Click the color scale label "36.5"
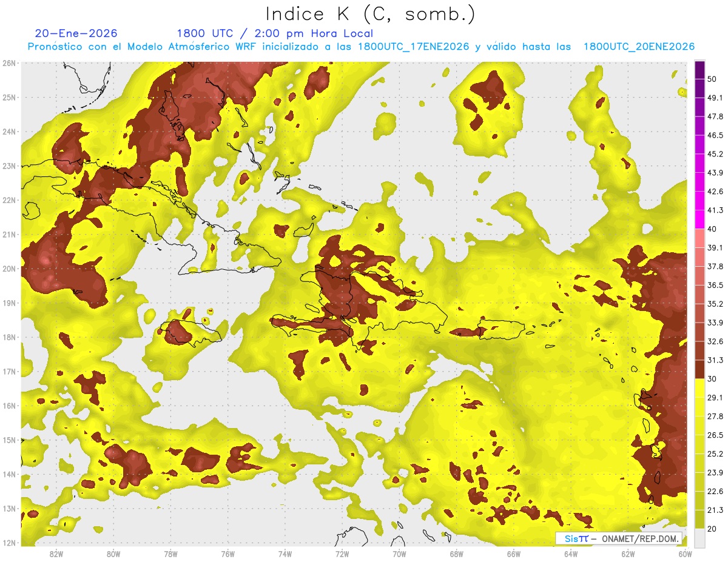 pyautogui.click(x=715, y=286)
